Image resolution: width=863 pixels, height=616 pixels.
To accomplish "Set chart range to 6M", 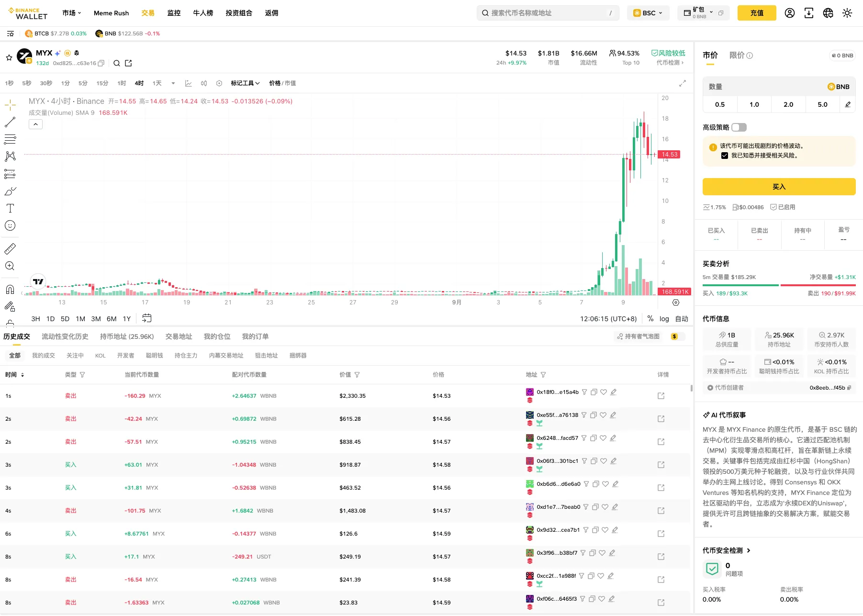I will [x=112, y=319].
